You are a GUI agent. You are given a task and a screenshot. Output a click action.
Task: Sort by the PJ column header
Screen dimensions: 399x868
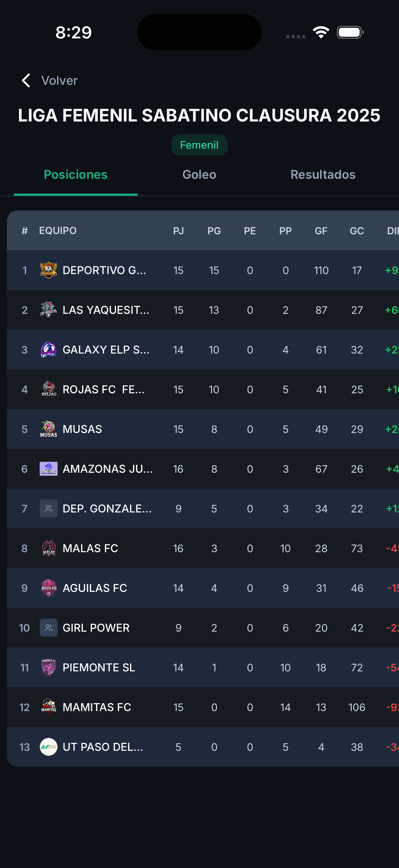coord(178,230)
